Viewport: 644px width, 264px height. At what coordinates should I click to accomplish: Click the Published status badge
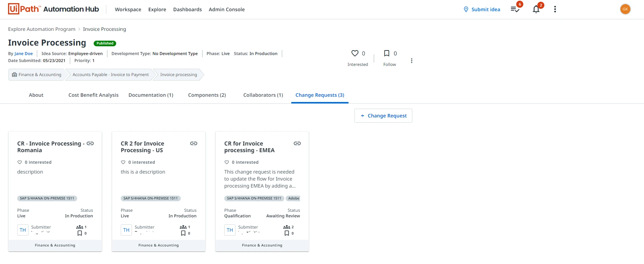pos(105,43)
